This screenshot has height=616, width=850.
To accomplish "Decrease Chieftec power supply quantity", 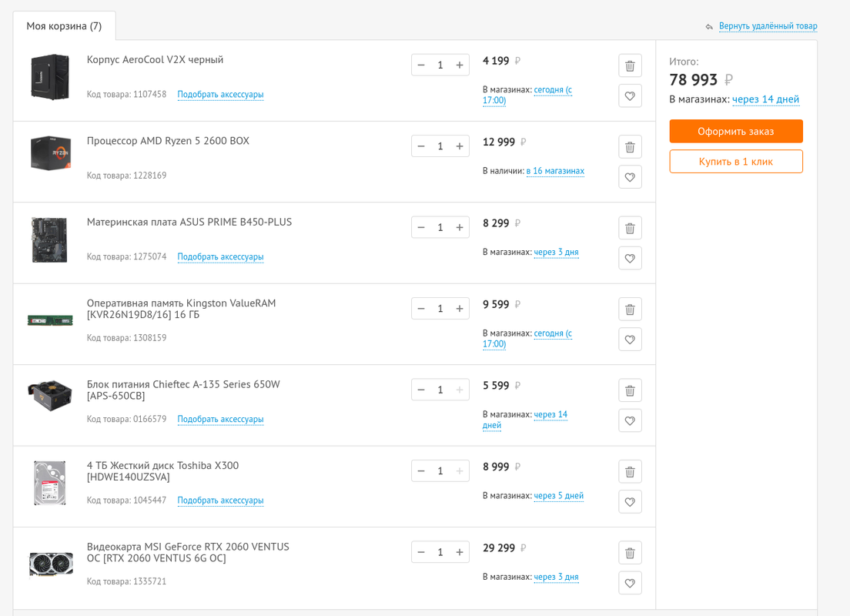I will 421,390.
